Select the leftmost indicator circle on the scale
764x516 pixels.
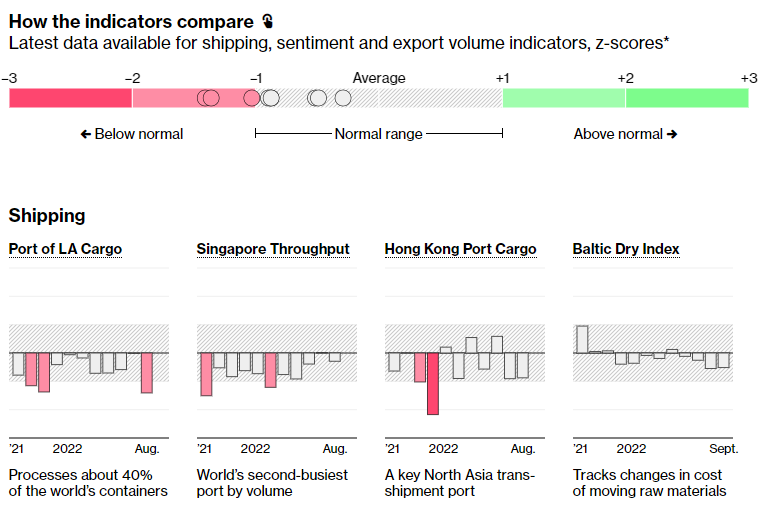pyautogui.click(x=206, y=97)
